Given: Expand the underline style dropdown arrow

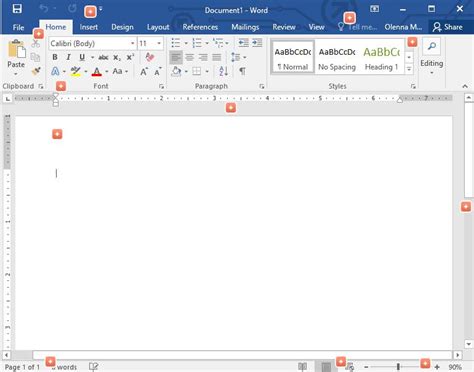Looking at the screenshot, I should click(x=92, y=57).
